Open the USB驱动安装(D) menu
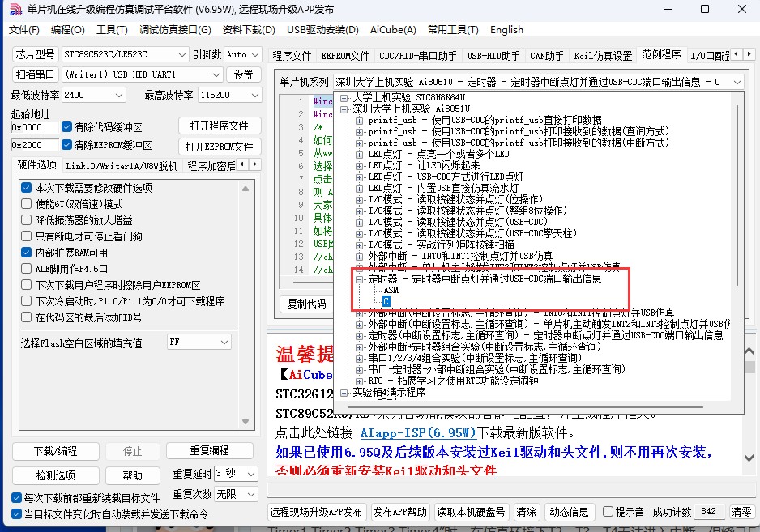760x532 pixels. click(x=322, y=29)
